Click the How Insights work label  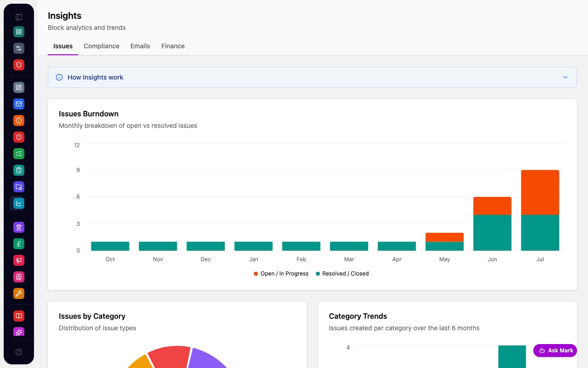coord(96,77)
